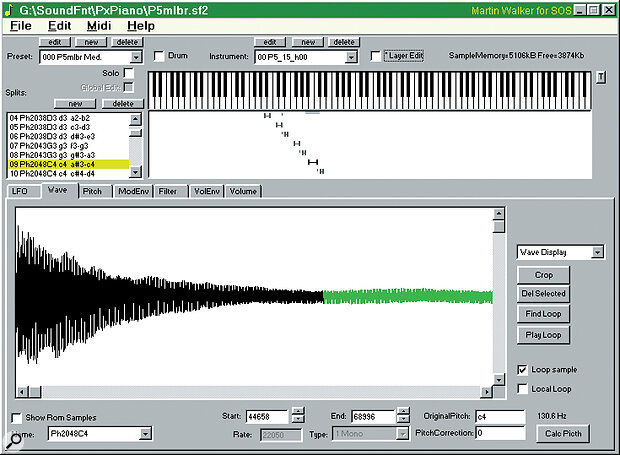This screenshot has height=455, width=620.
Task: Expand the Instrument dropdown
Action: point(351,57)
